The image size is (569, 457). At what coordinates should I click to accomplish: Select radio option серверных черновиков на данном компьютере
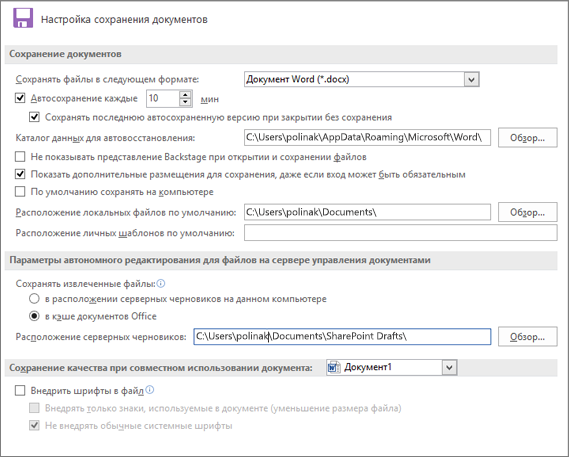tap(34, 299)
